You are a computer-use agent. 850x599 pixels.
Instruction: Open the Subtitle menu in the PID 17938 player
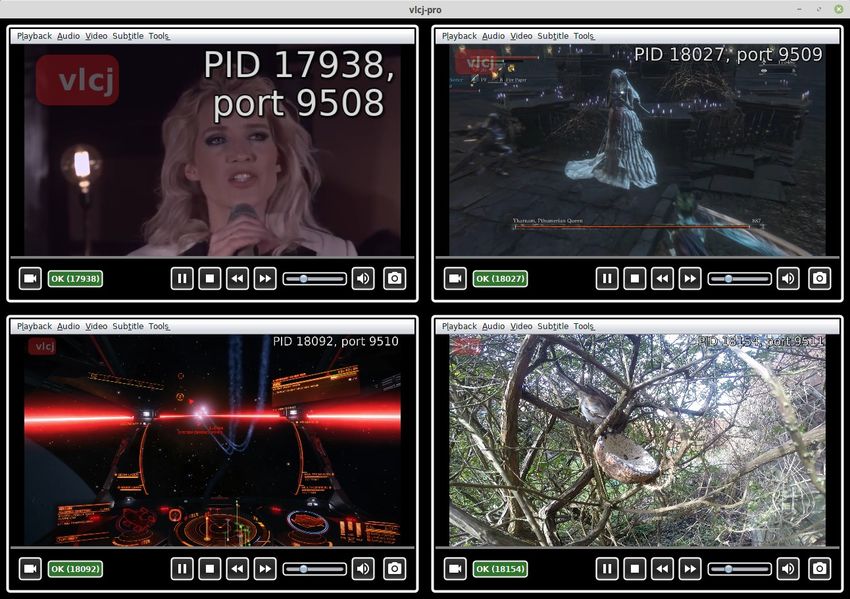click(x=128, y=36)
